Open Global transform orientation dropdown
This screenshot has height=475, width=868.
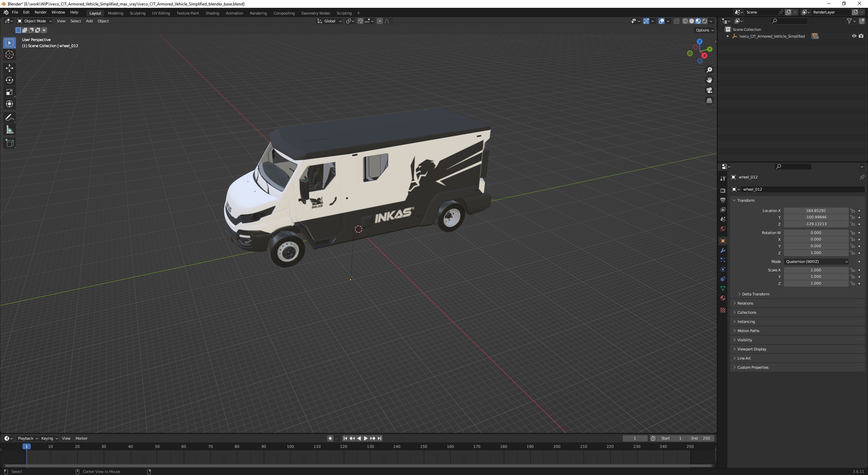pos(330,21)
